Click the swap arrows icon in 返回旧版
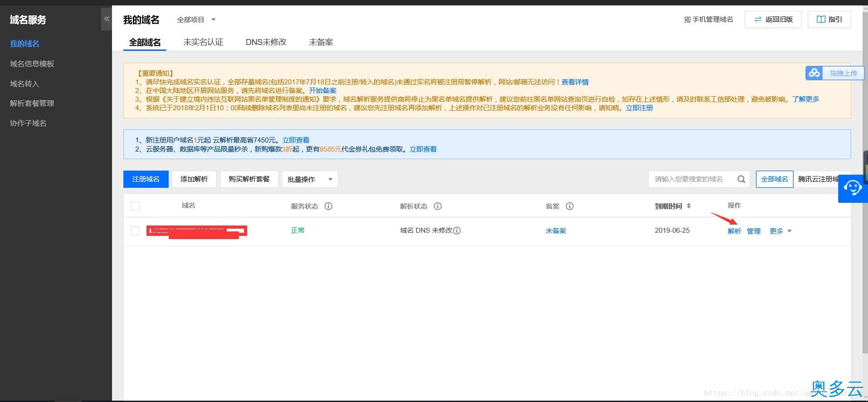Viewport: 868px width, 402px height. [758, 20]
